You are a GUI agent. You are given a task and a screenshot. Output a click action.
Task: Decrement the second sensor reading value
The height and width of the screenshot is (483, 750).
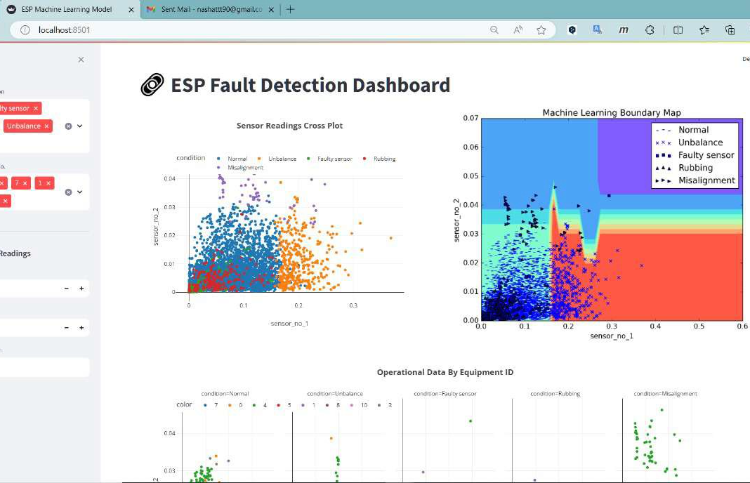pyautogui.click(x=67, y=327)
